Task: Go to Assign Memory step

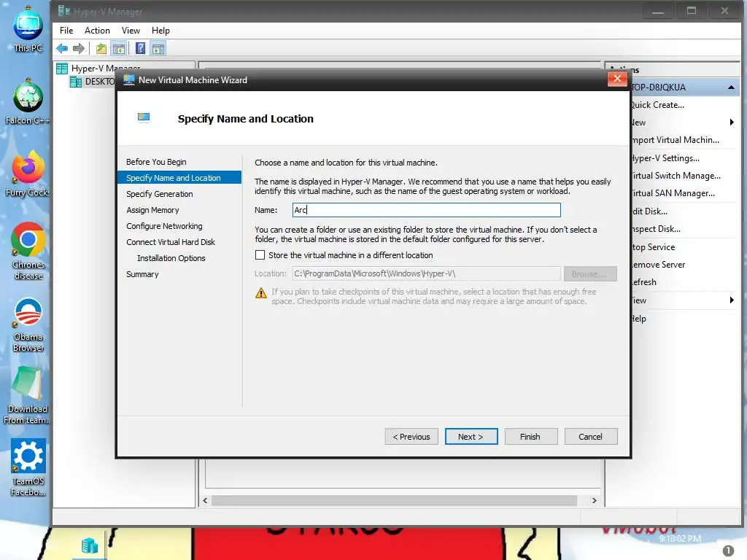Action: 152,210
